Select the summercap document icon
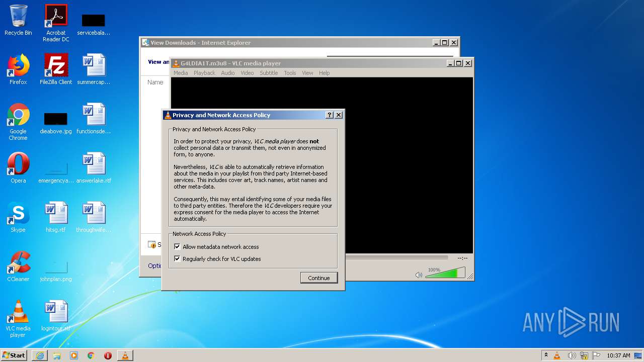Image resolution: width=644 pixels, height=362 pixels. tap(94, 69)
